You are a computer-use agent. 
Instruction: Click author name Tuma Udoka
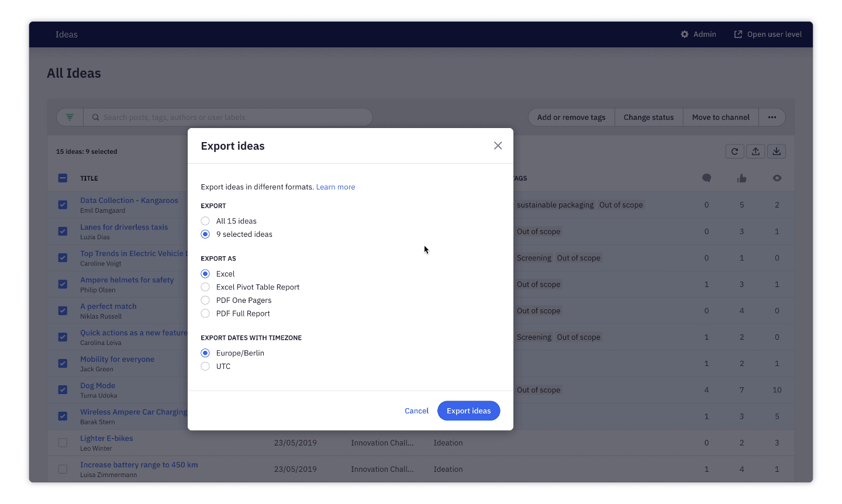click(x=98, y=396)
